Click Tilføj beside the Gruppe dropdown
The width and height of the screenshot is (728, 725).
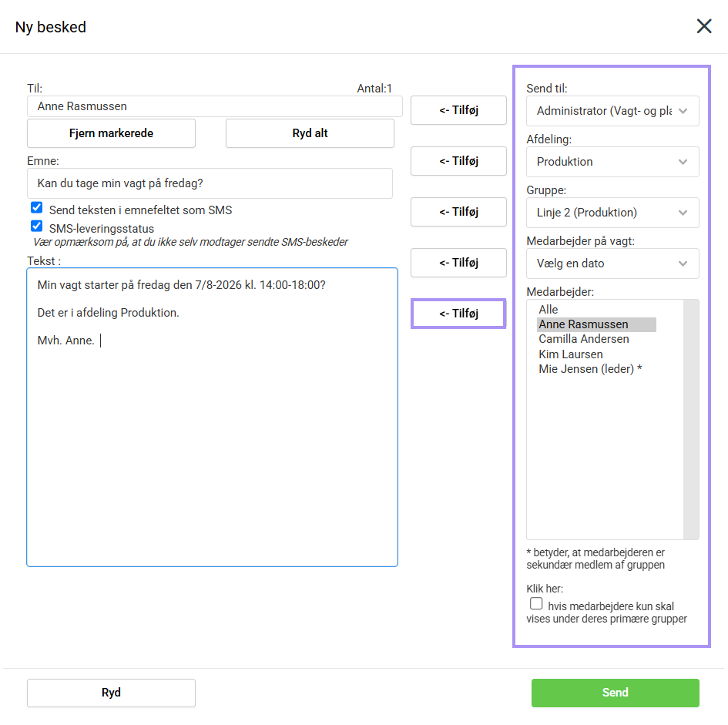click(458, 212)
